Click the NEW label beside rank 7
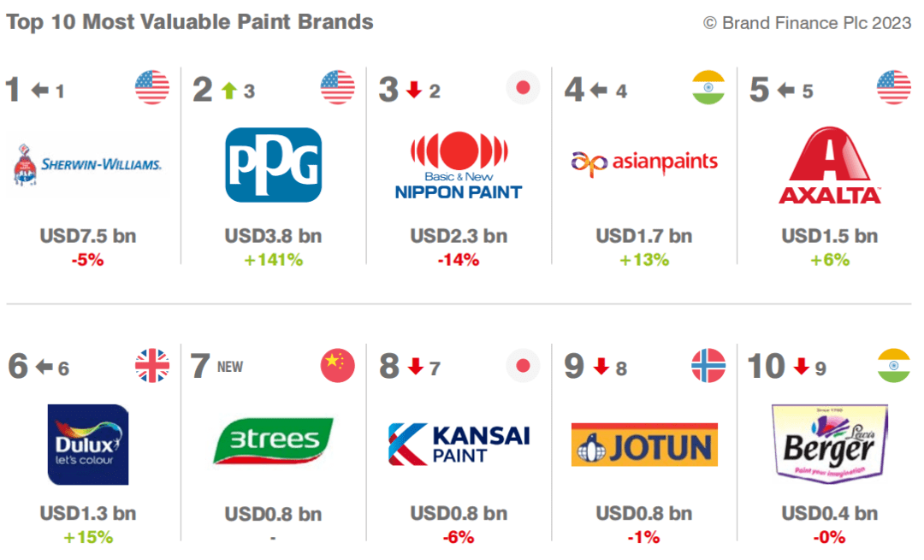This screenshot has width=924, height=560. click(x=230, y=367)
